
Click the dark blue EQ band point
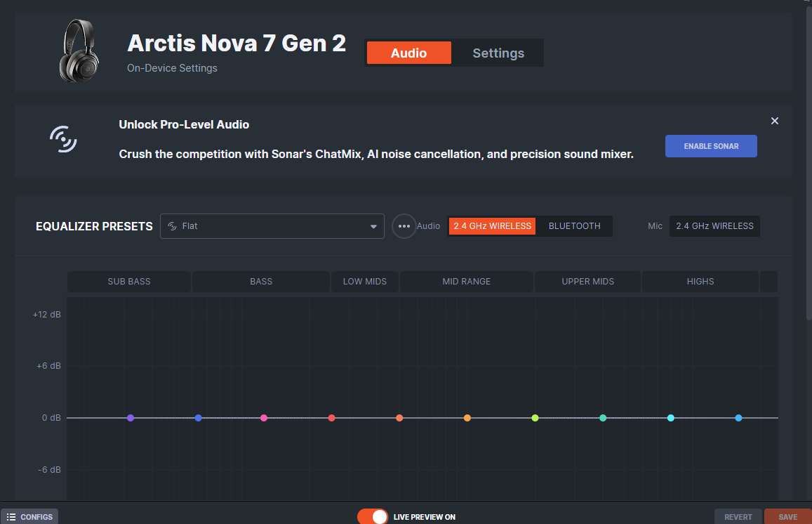[199, 418]
